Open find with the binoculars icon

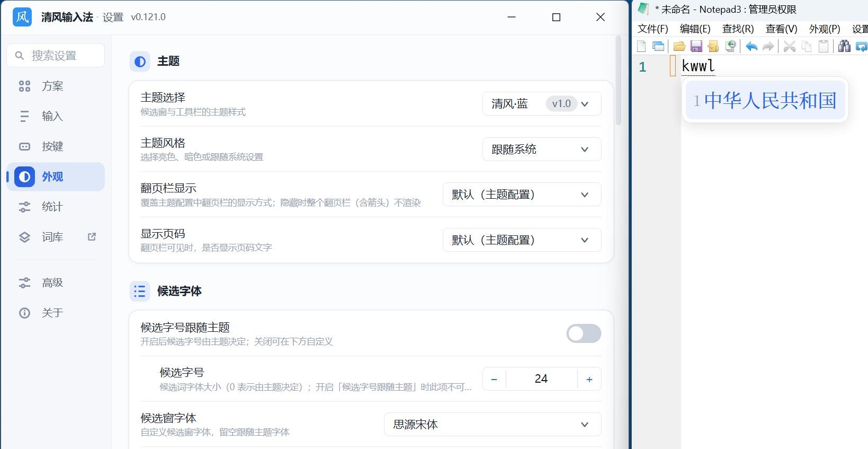844,47
